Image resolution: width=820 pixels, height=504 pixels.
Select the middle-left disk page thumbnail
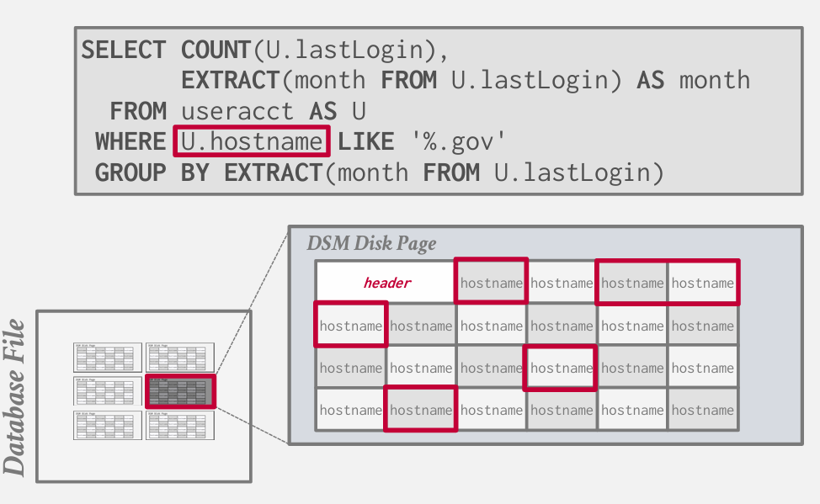107,391
